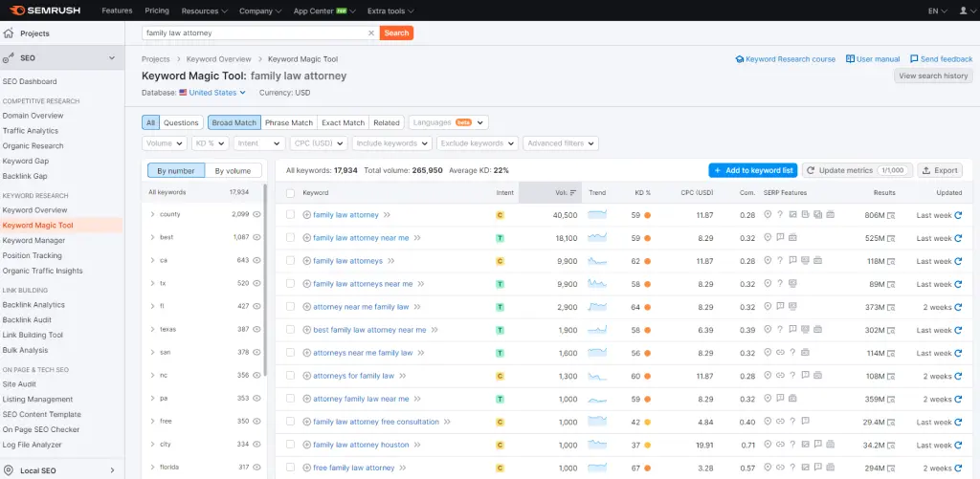Open the Update metrics control
Screen dimensions: 980x479
point(857,170)
